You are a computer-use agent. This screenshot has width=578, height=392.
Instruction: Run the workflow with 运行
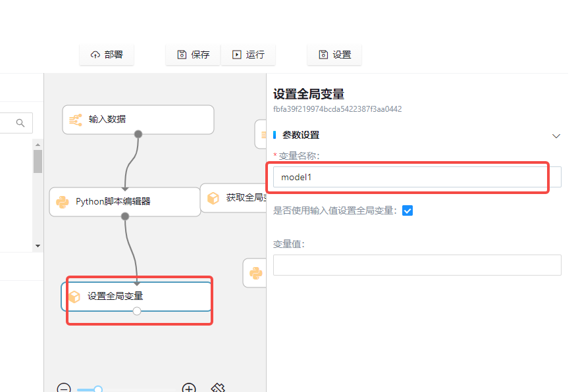pos(248,55)
